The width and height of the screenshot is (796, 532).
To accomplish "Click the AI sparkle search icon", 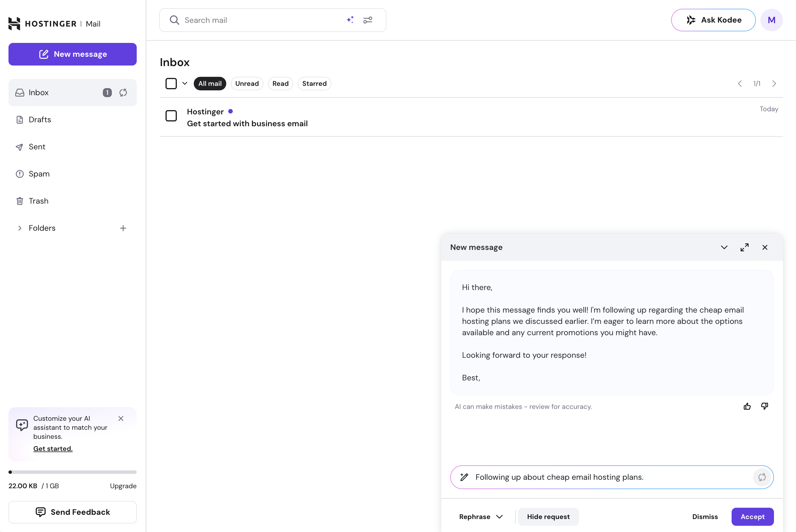I will tap(350, 20).
